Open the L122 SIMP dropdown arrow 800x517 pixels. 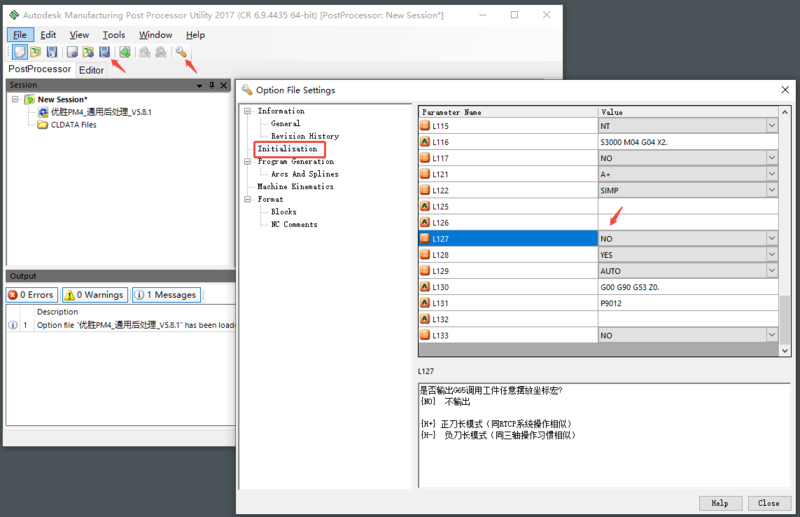(771, 190)
